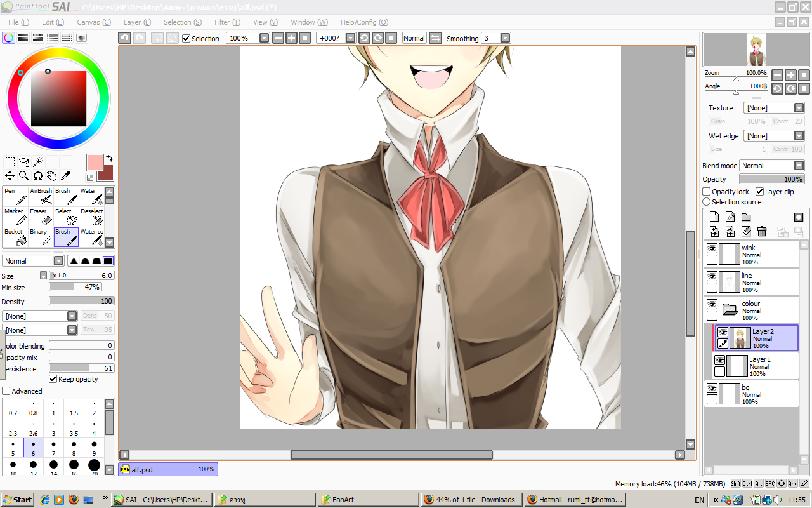Screen dimensions: 812x508
Task: Choose the Deselect pen tool
Action: (x=91, y=217)
